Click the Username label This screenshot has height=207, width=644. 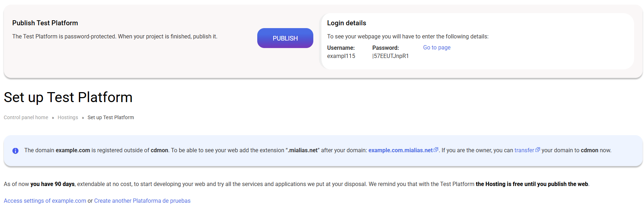(x=341, y=48)
